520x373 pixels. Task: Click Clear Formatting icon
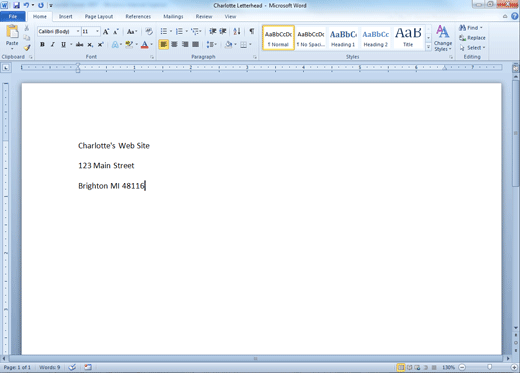[149, 31]
